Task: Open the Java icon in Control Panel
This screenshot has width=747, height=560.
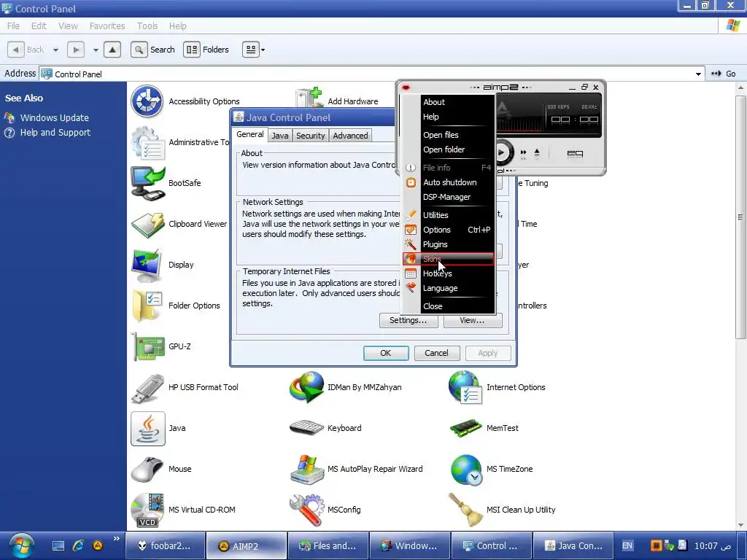Action: pos(147,428)
